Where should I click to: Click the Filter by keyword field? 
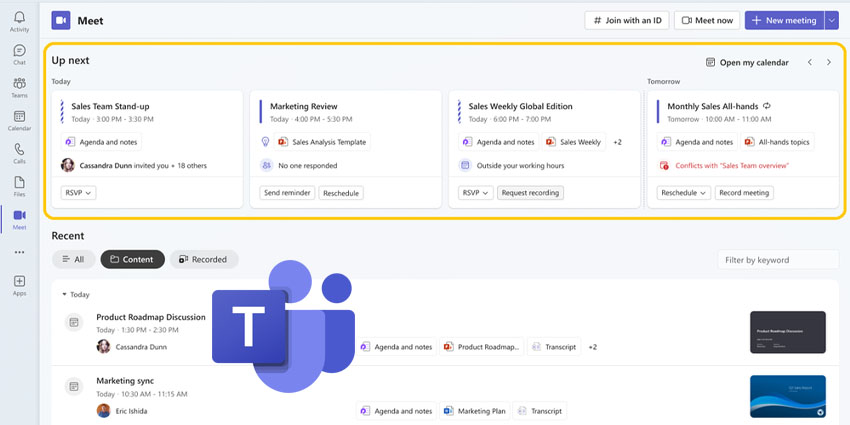(778, 260)
